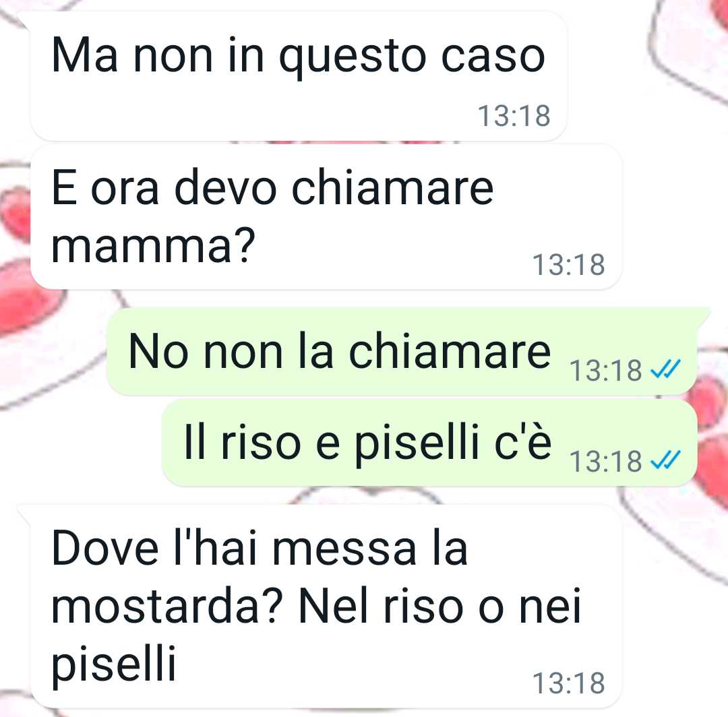Click the word 'chiamare' in the green bubble
Screen dimensions: 728x717
coord(450,351)
